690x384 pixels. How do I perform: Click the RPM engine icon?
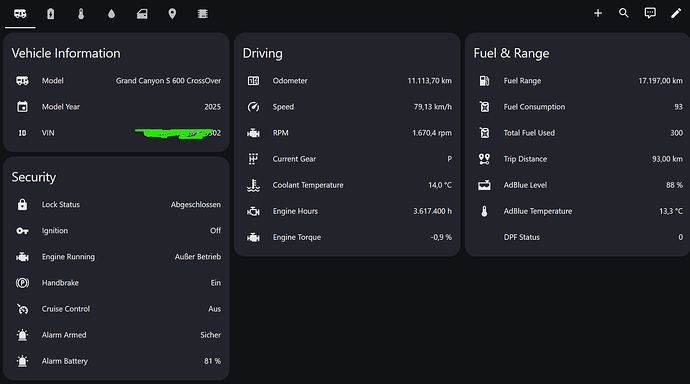[x=253, y=133]
